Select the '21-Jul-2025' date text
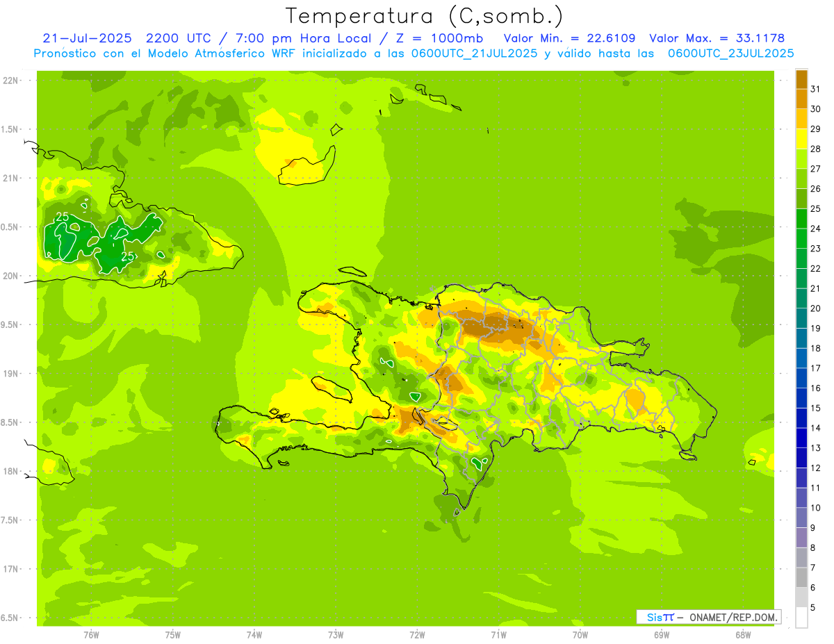This screenshot has width=834, height=644. pos(87,38)
